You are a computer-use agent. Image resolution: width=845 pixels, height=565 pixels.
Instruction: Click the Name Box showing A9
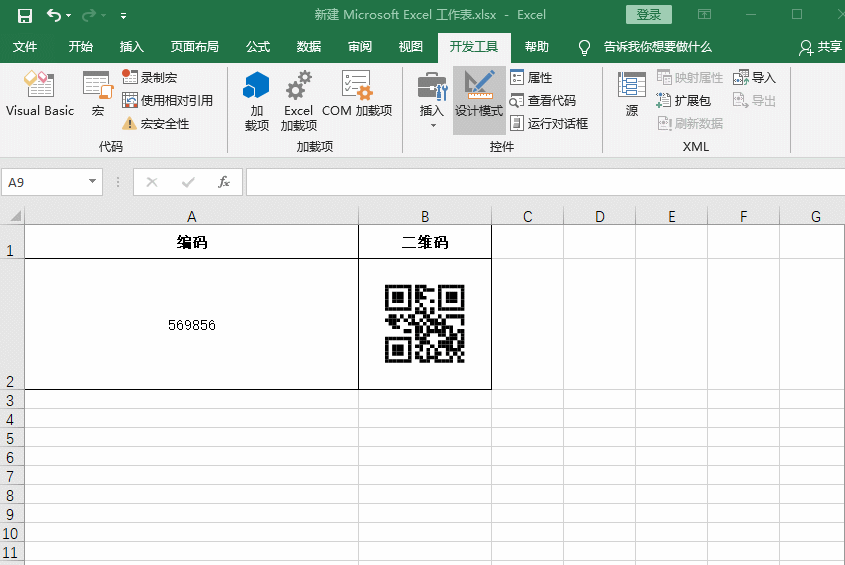click(43, 182)
